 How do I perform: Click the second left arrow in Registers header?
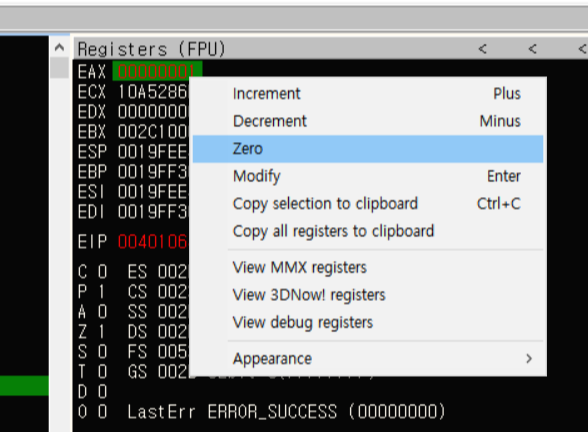tap(532, 49)
